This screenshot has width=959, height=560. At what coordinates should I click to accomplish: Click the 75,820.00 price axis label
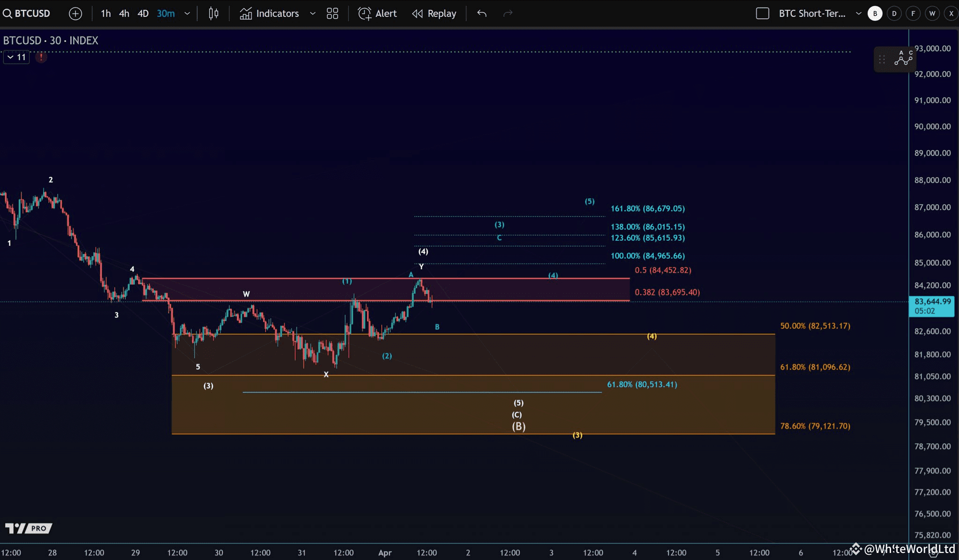click(x=933, y=535)
